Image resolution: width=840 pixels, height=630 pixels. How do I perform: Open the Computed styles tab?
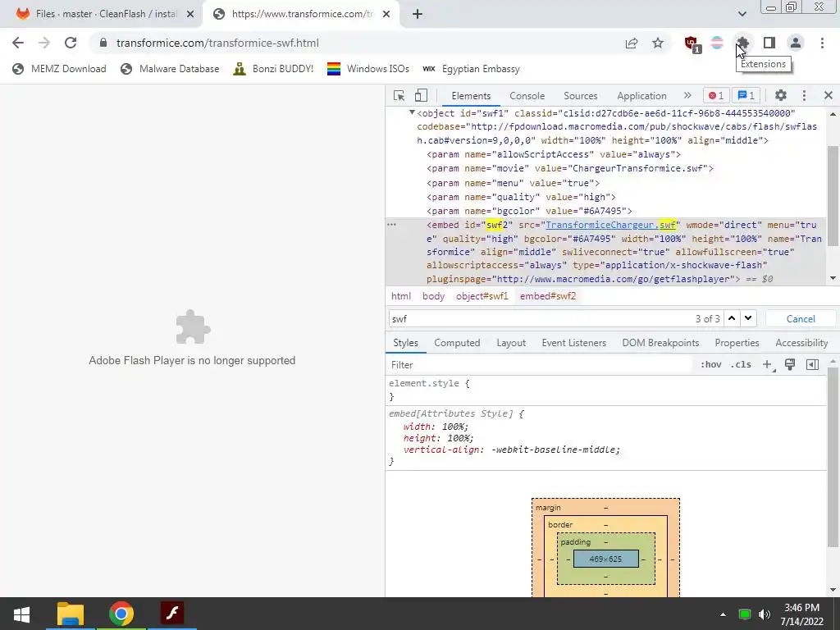457,343
